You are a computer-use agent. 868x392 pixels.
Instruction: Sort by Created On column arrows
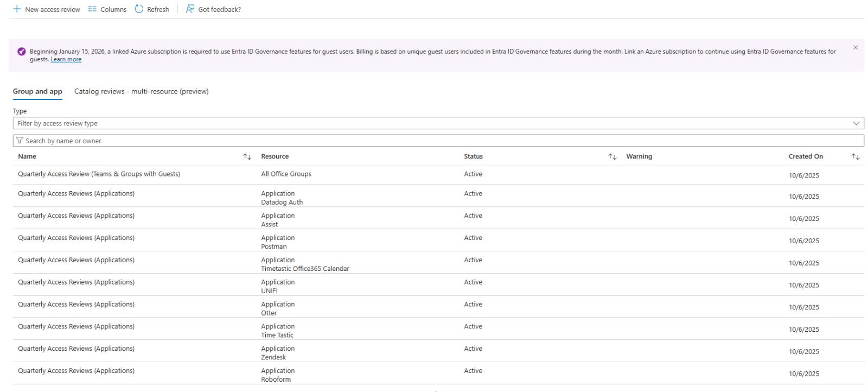pos(856,156)
